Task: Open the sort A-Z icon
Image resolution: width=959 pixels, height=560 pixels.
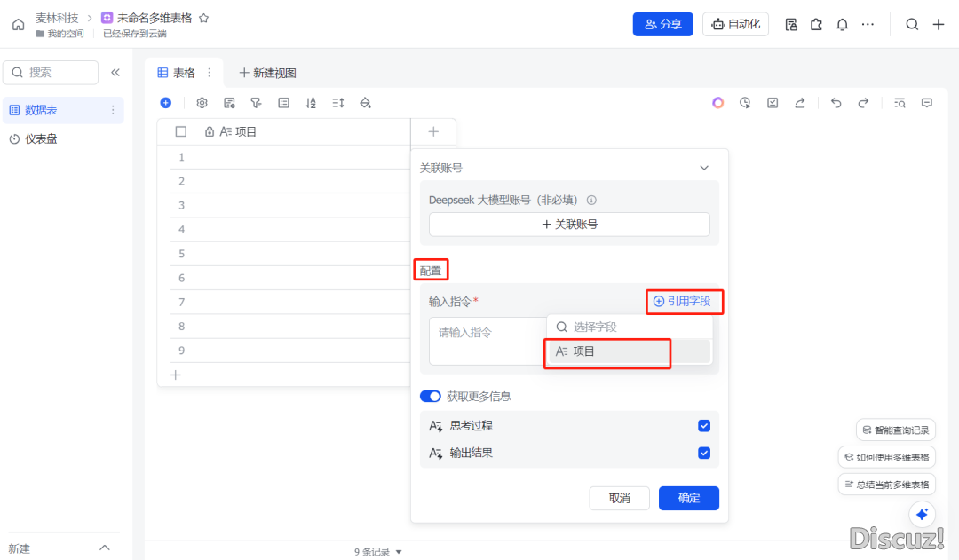Action: point(311,103)
